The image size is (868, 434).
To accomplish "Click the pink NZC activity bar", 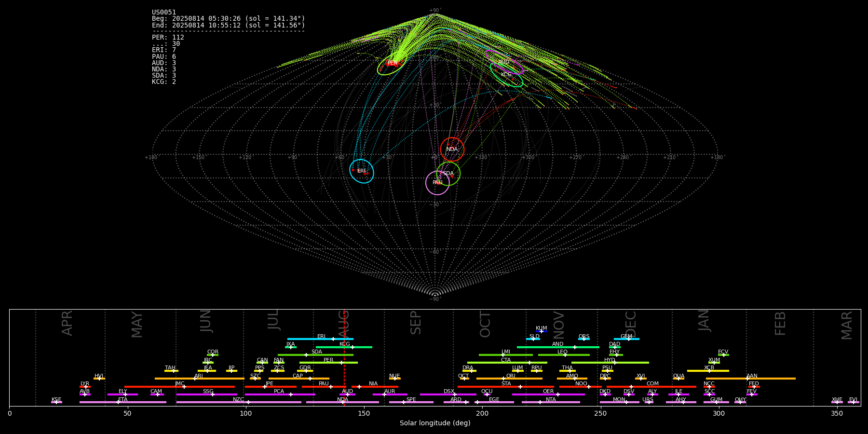I will [239, 402].
